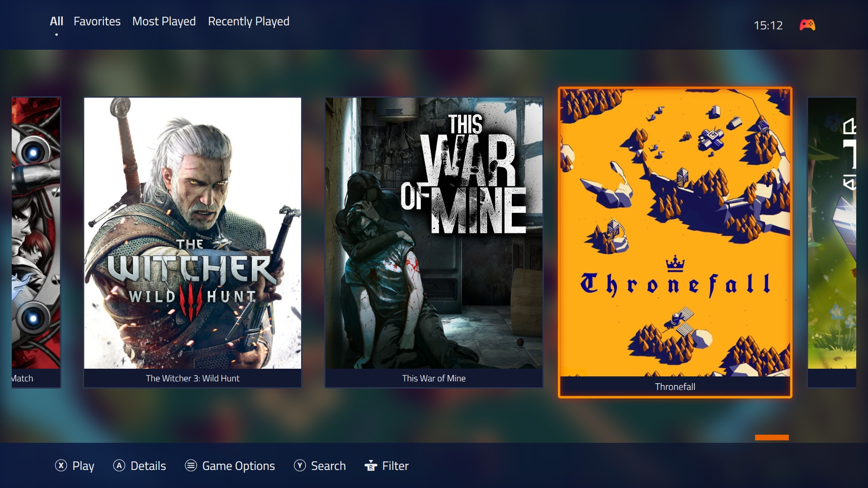
Task: Click the Search label
Action: pyautogui.click(x=328, y=465)
